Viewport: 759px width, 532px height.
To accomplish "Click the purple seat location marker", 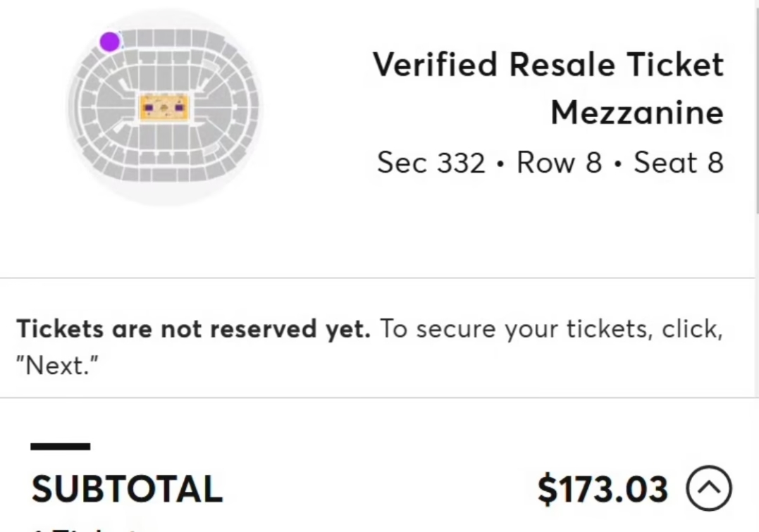I will 109,42.
